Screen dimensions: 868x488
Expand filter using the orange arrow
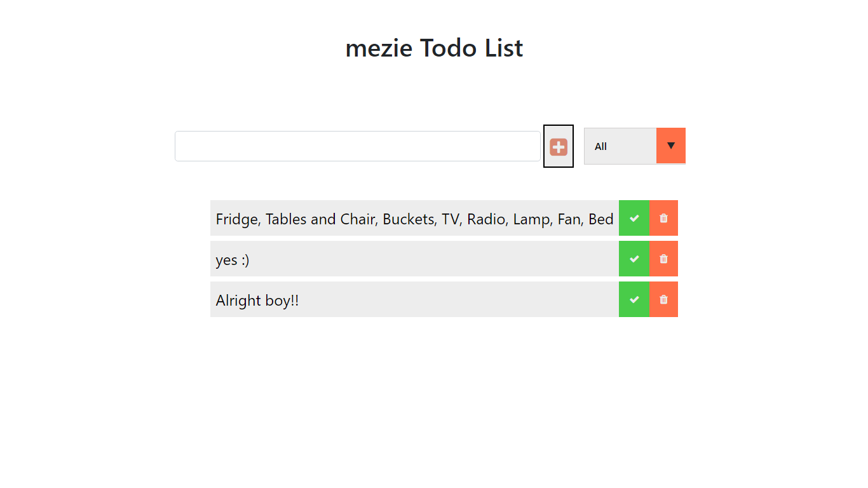671,146
